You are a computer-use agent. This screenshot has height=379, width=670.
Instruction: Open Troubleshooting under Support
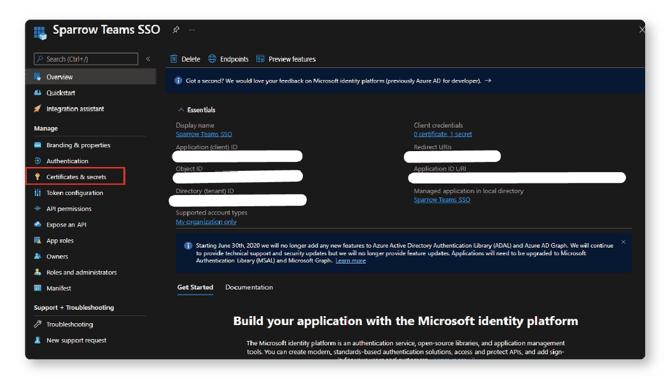point(69,324)
